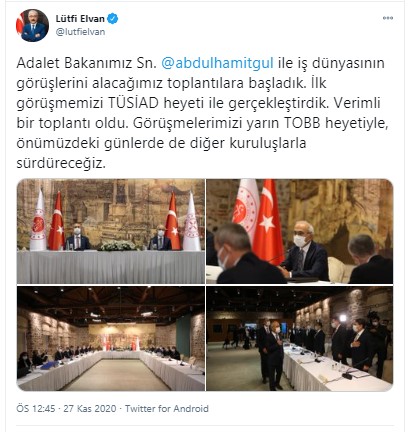Click the bright camera light in the last photo
Viewport: 409px width, 432px height.
[343, 318]
